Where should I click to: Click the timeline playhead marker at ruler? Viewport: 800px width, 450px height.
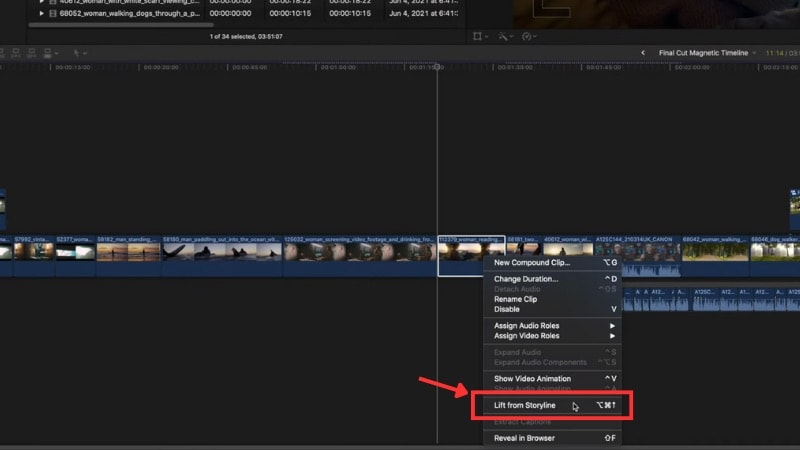[437, 67]
